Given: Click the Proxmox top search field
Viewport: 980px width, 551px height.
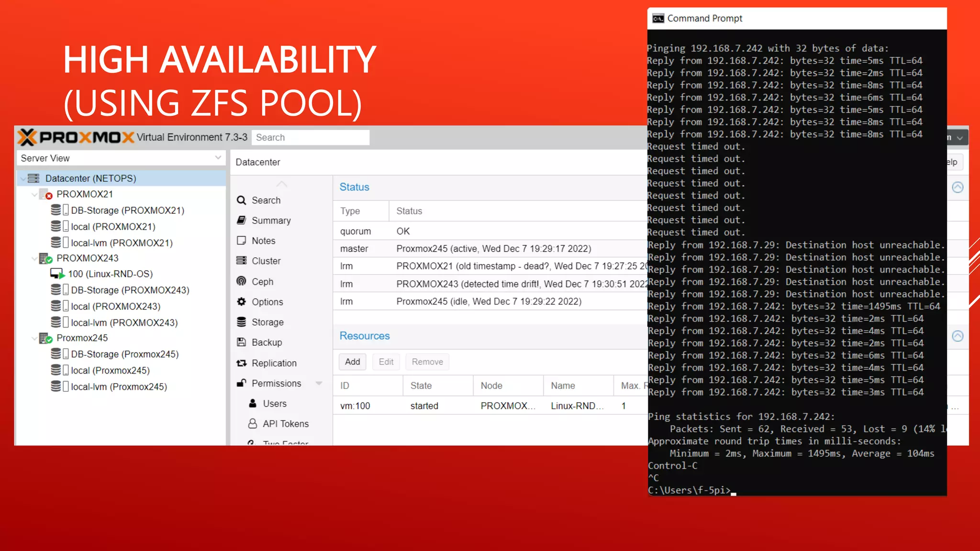Looking at the screenshot, I should [311, 137].
